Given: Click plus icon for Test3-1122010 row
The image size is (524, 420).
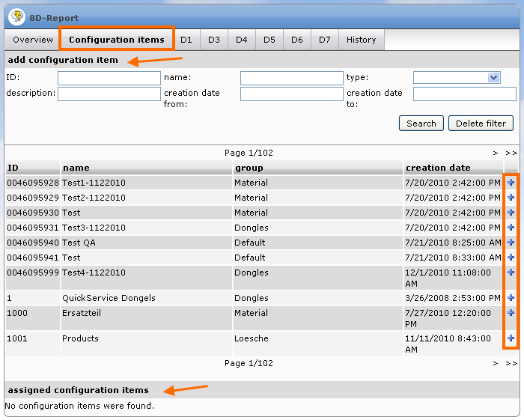Looking at the screenshot, I should [x=511, y=228].
